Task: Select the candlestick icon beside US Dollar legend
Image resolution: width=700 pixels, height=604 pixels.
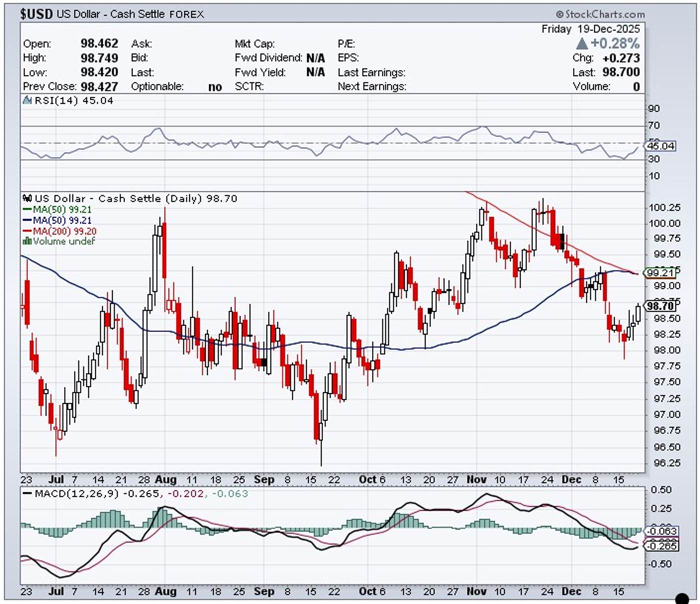Action: point(27,198)
